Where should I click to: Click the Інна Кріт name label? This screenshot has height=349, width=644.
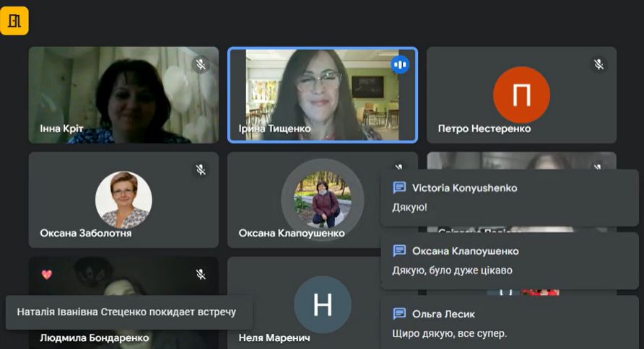[62, 129]
